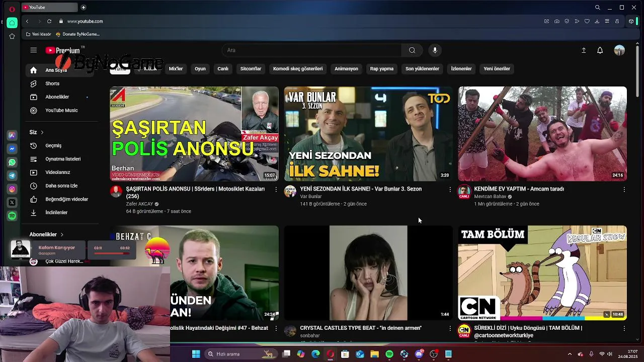Screen dimensions: 644x362
Task: Open Spotify in Opera sidebar
Action: 12,216
